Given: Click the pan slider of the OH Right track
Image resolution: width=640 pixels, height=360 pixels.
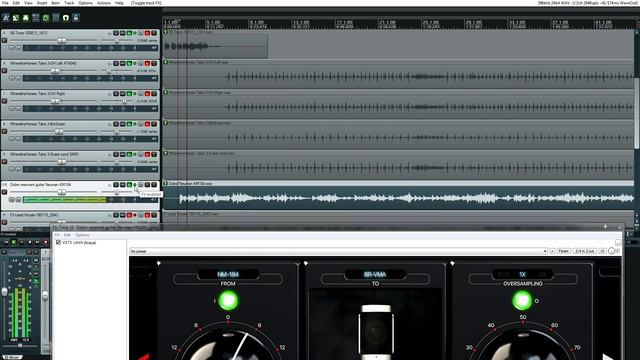Looking at the screenshot, I should [124, 101].
